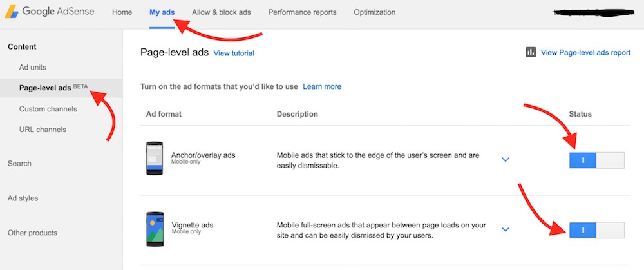
Task: Expand the Anchor/overlay ads description chevron
Action: point(506,160)
